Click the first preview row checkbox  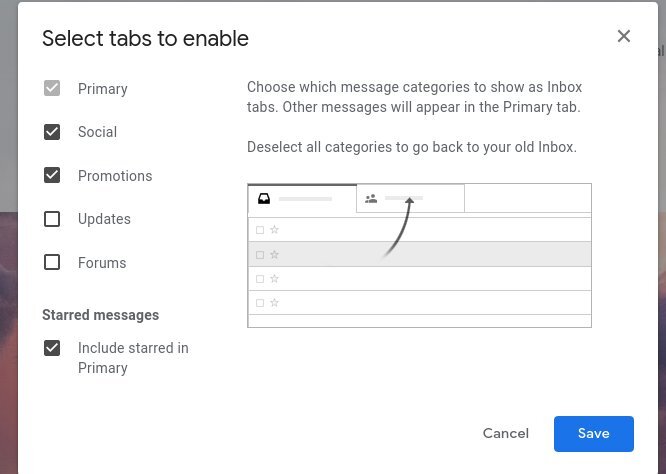[260, 230]
